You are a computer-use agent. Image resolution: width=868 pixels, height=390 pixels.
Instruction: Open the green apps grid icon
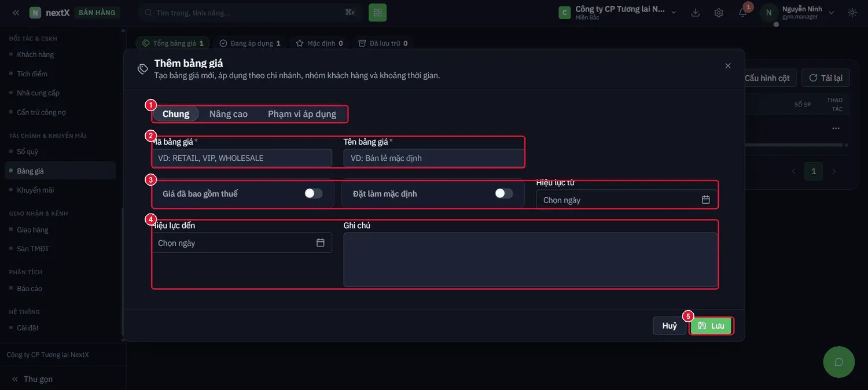pos(378,12)
